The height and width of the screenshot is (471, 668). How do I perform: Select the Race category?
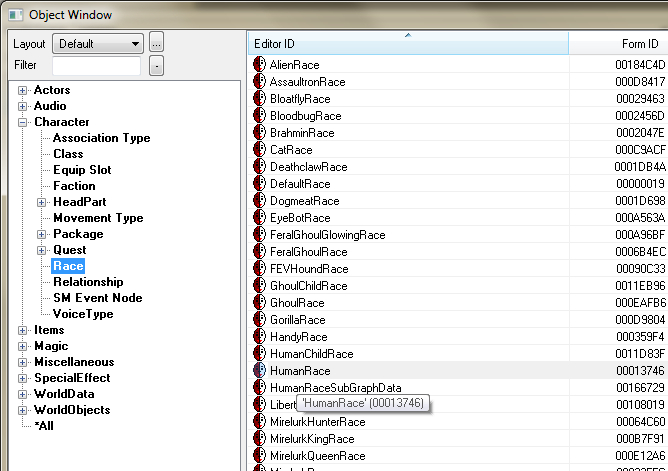point(68,266)
